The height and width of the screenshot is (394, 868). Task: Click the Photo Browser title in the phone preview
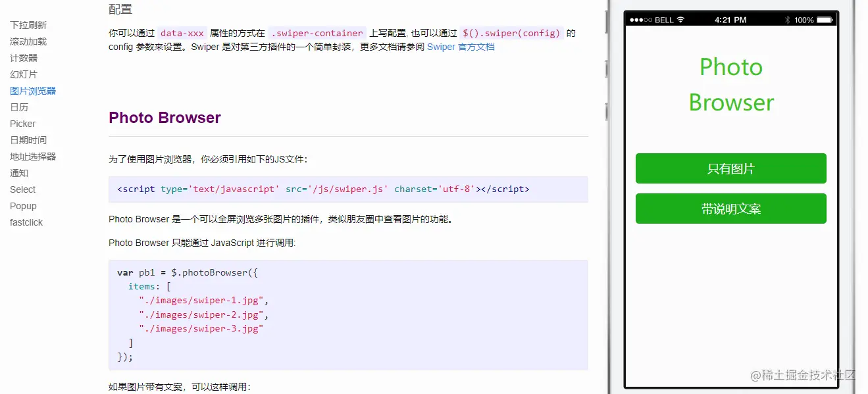pyautogui.click(x=731, y=84)
